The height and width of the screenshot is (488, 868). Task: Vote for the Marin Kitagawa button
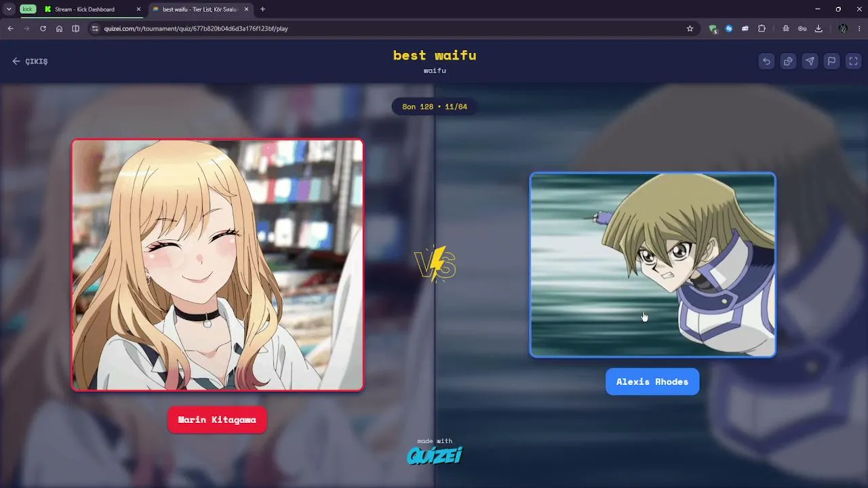tap(217, 420)
